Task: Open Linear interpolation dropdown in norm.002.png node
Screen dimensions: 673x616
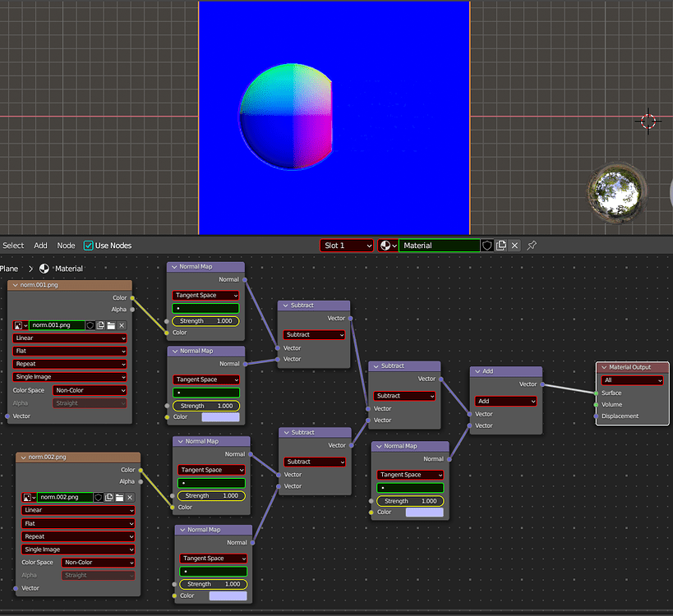Action: coord(78,510)
